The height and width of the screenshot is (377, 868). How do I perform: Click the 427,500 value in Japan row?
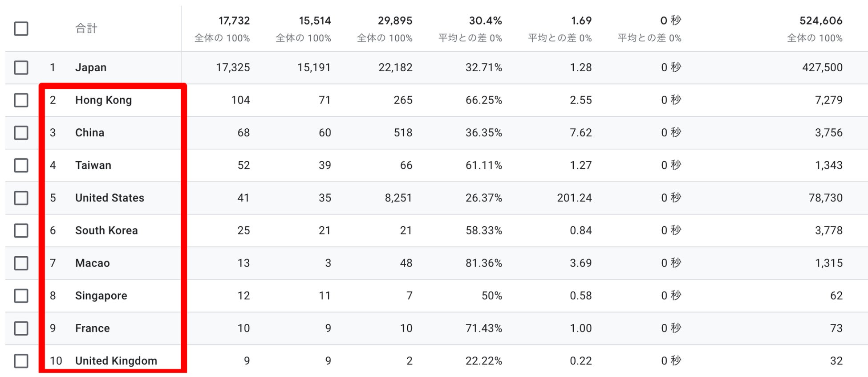click(822, 68)
